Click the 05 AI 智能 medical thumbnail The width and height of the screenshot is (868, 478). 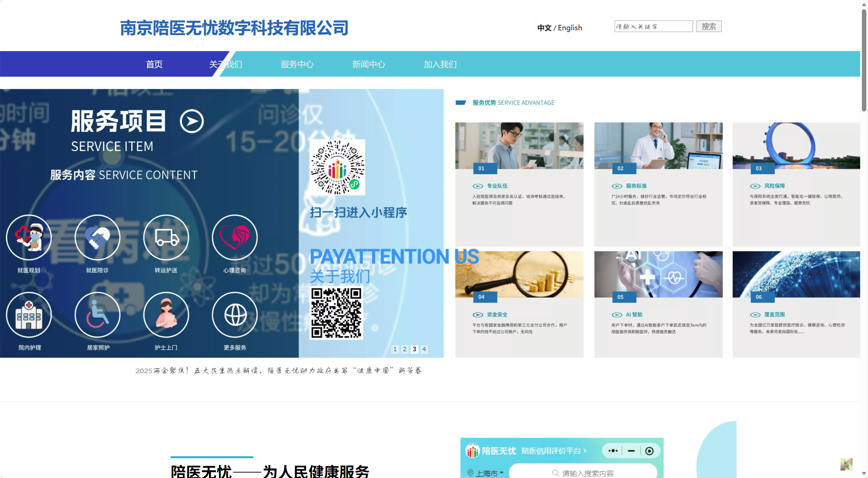pos(658,274)
